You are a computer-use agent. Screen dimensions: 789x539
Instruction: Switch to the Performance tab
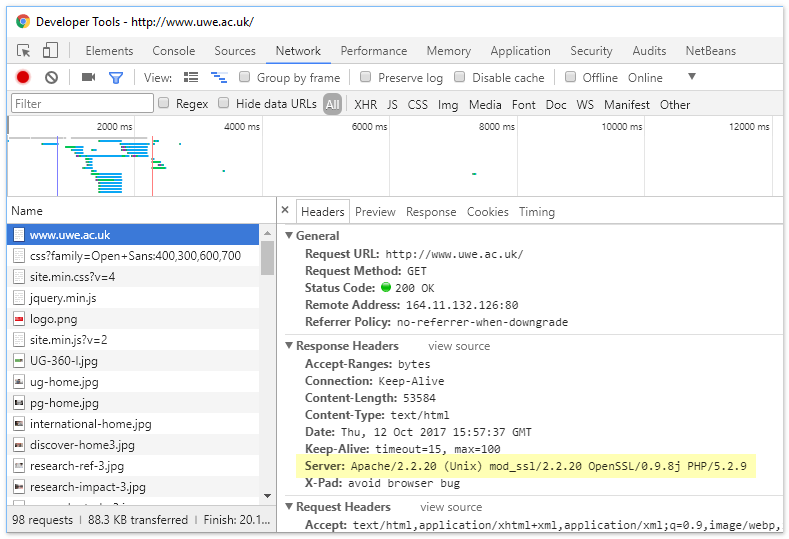pos(374,51)
